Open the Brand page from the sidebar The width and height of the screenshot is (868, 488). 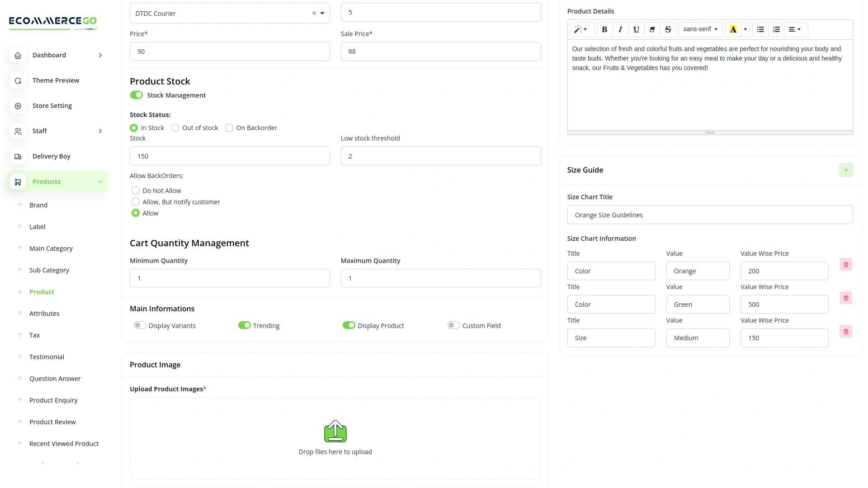[39, 205]
